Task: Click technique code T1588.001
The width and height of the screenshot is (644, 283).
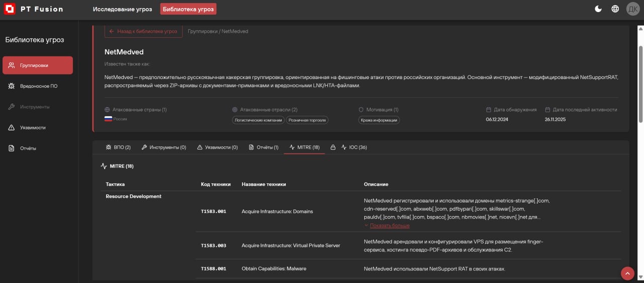Action: 213,269
